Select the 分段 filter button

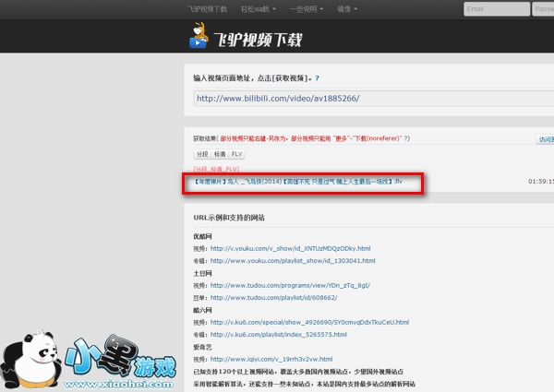[x=202, y=154]
